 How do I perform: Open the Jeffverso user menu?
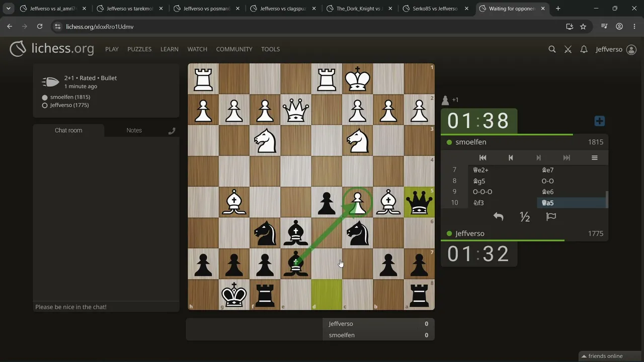pos(616,49)
